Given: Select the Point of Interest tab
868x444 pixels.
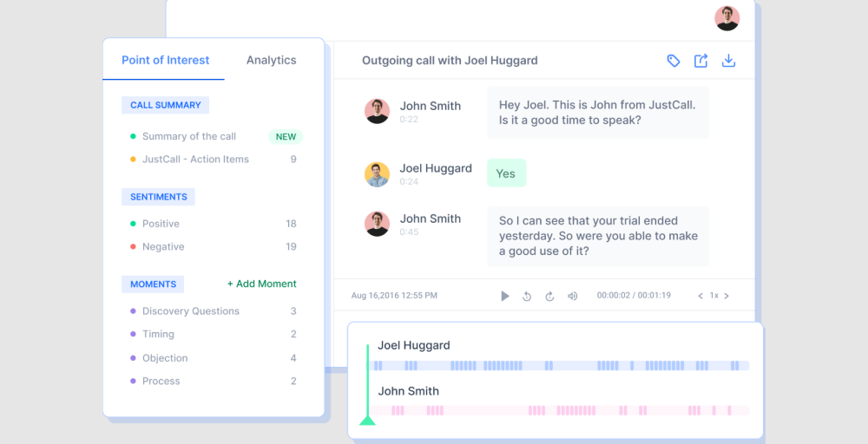Looking at the screenshot, I should [166, 60].
